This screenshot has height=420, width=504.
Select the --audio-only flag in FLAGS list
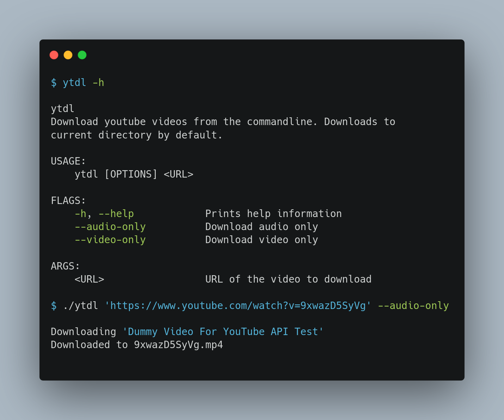click(x=110, y=227)
